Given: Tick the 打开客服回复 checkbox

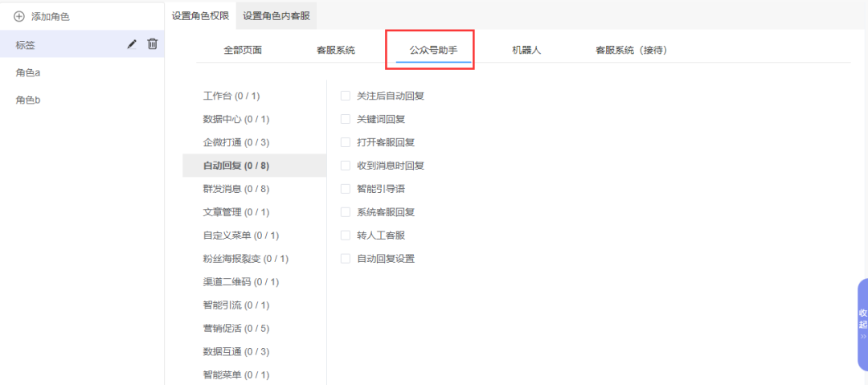Looking at the screenshot, I should tap(346, 142).
